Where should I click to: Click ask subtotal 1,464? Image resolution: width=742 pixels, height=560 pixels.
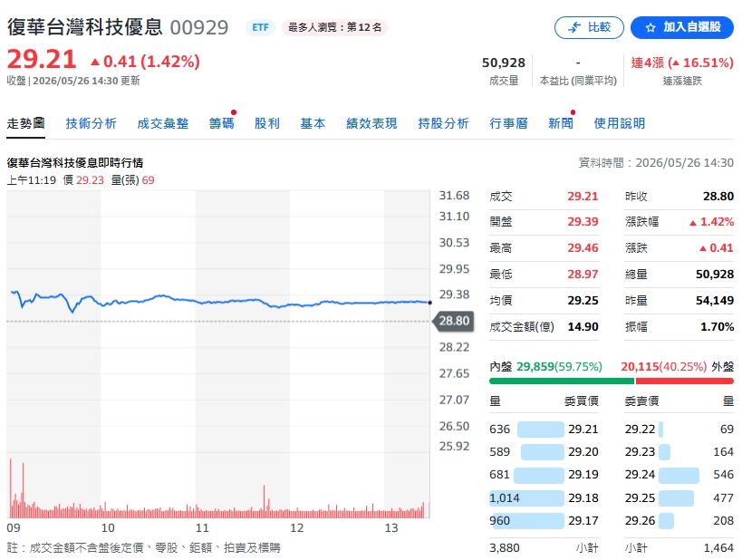pyautogui.click(x=718, y=548)
